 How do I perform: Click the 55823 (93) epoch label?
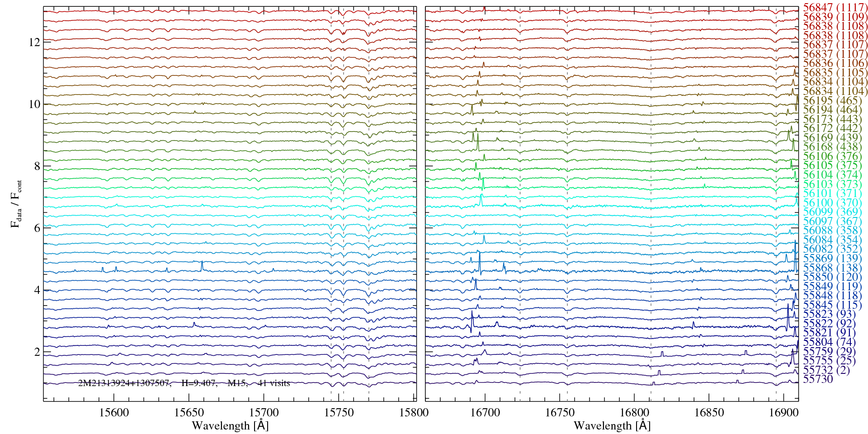pos(829,314)
